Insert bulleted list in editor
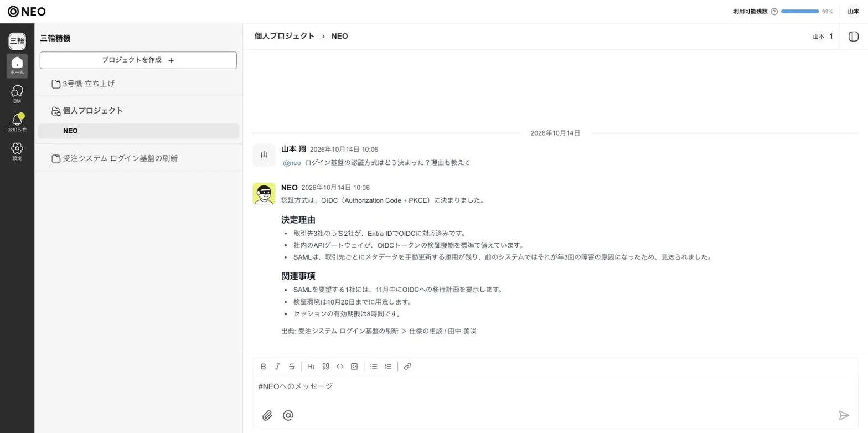This screenshot has height=433, width=868. click(x=374, y=367)
